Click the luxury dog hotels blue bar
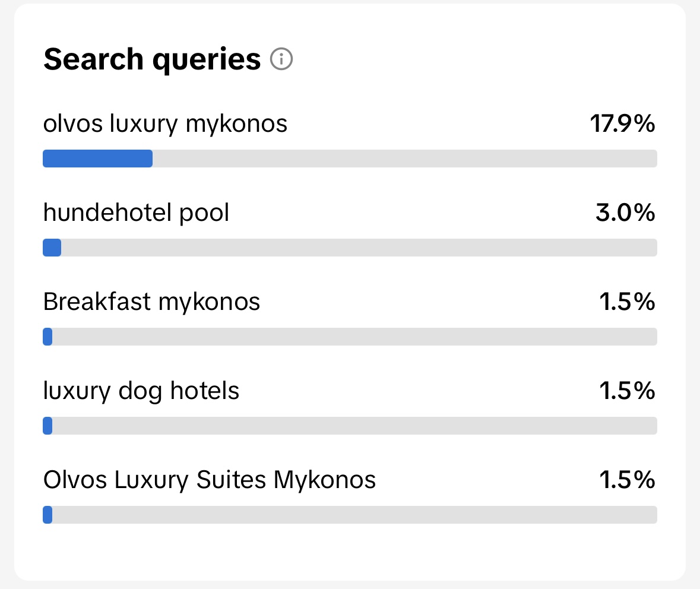Screen dimensions: 700x589 (x=47, y=426)
